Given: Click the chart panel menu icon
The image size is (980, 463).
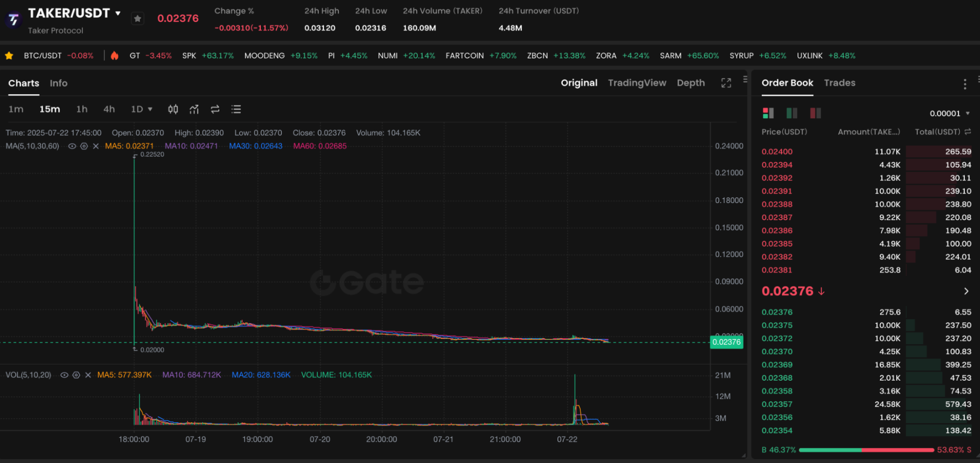Looking at the screenshot, I should tap(745, 79).
